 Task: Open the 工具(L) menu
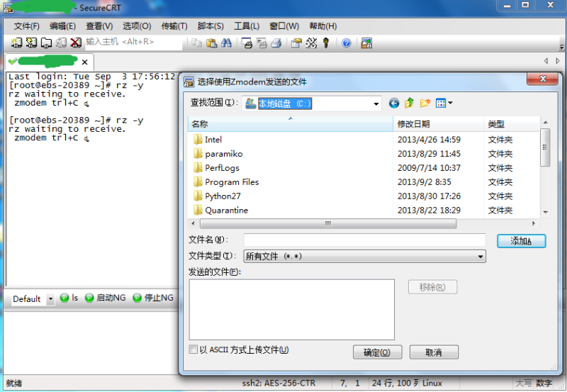(x=247, y=26)
